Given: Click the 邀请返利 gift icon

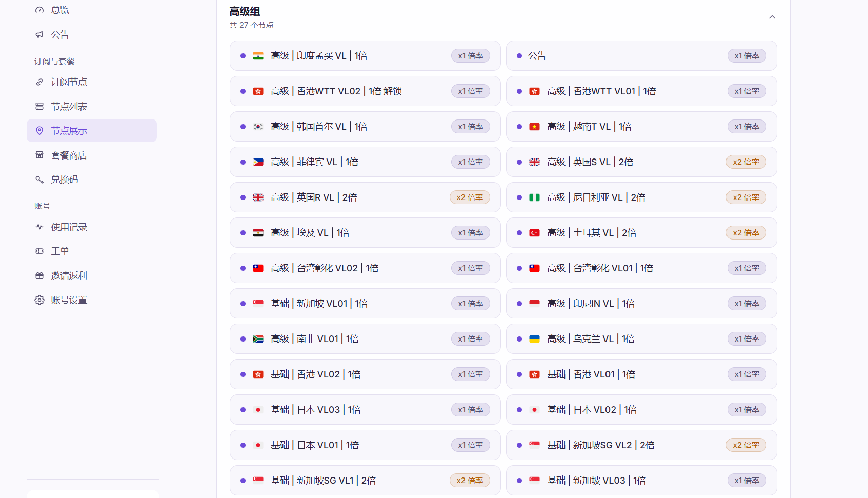Looking at the screenshot, I should (39, 275).
